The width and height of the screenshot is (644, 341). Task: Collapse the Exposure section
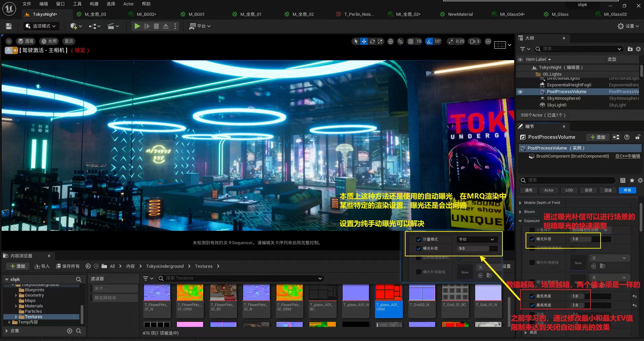(x=521, y=221)
